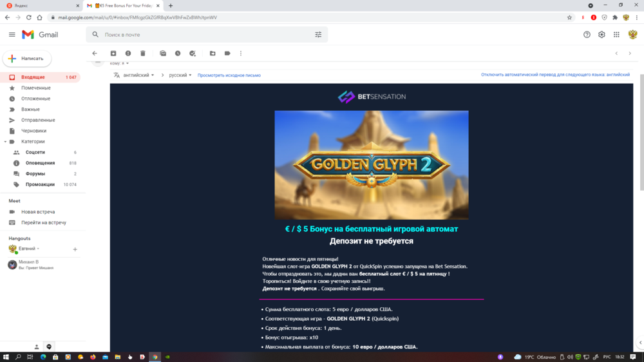Open the Промоакции category
This screenshot has width=644, height=362.
click(x=40, y=184)
